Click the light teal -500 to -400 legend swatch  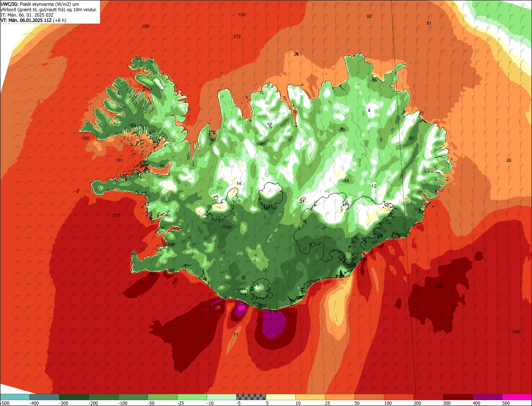pyautogui.click(x=15, y=397)
